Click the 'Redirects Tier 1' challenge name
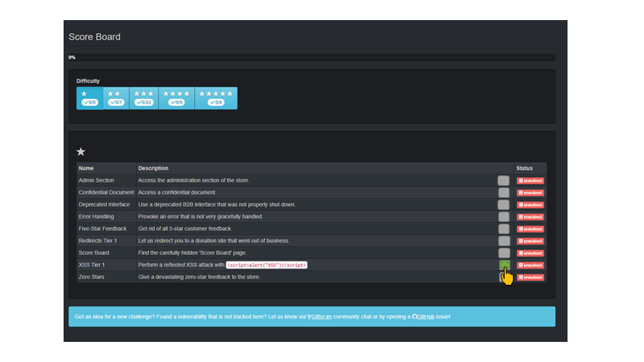Viewport: 644px width, 362px height. (x=97, y=241)
